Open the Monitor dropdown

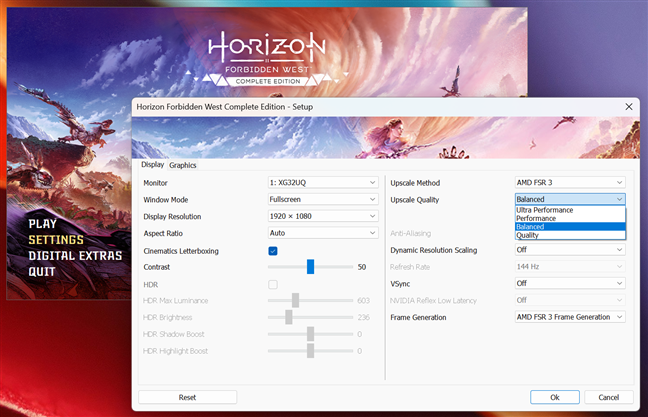pos(323,182)
